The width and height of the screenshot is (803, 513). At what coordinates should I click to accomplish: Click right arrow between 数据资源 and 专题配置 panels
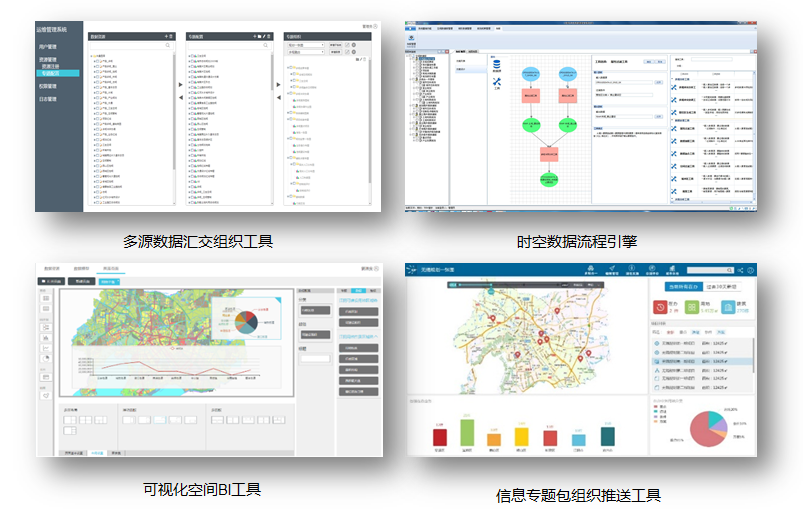(180, 84)
